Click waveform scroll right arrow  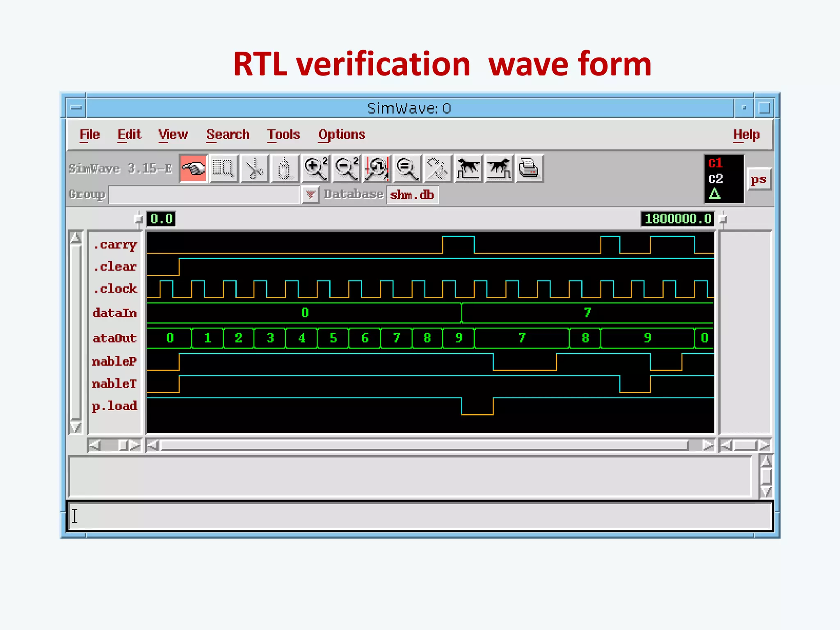708,445
